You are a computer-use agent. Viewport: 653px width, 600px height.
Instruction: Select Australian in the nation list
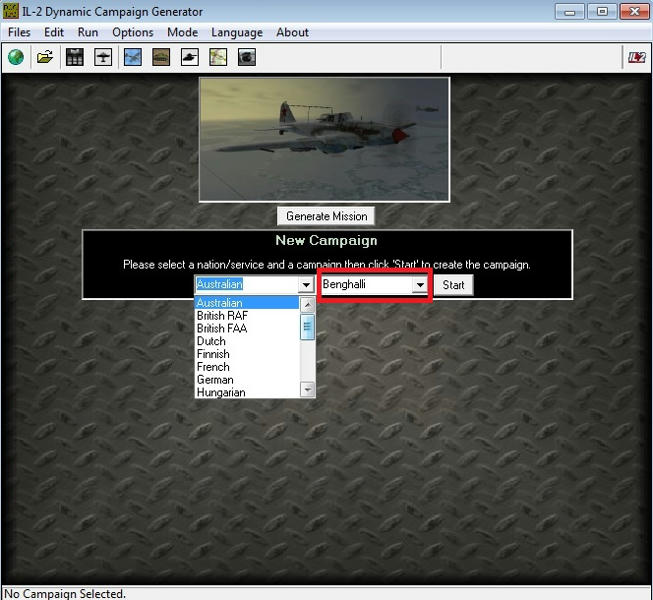[x=247, y=303]
